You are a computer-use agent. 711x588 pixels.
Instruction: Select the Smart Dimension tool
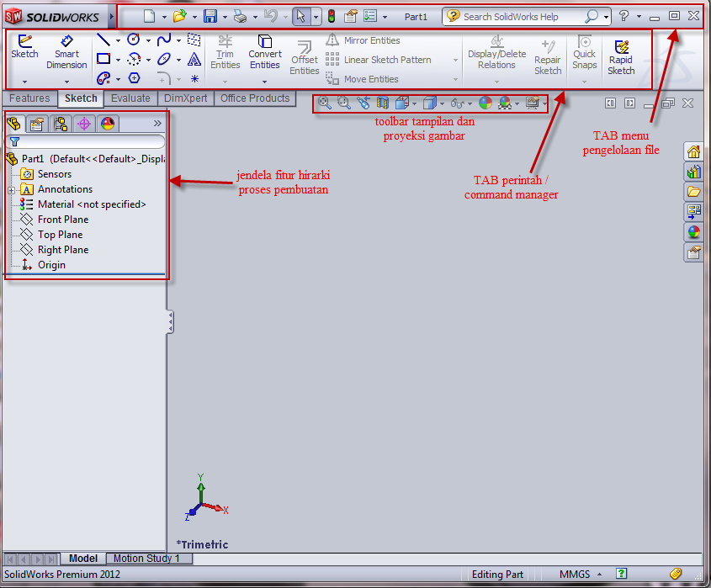pyautogui.click(x=66, y=55)
